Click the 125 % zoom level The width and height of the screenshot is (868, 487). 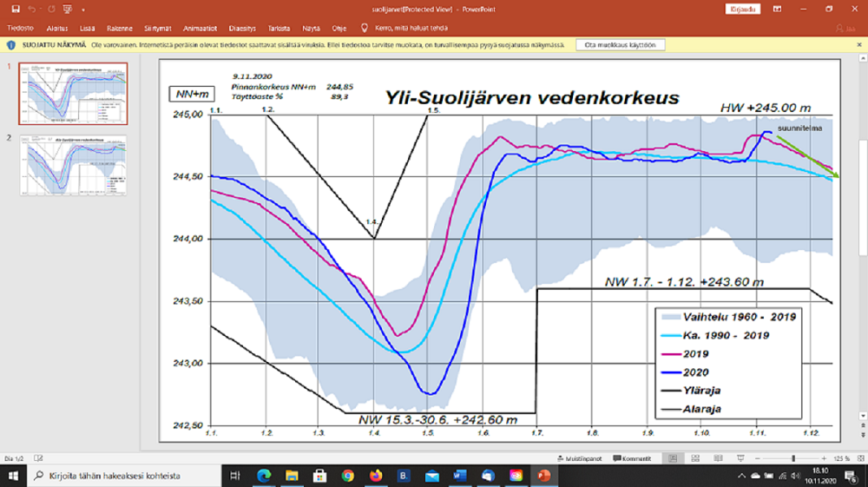pos(841,458)
